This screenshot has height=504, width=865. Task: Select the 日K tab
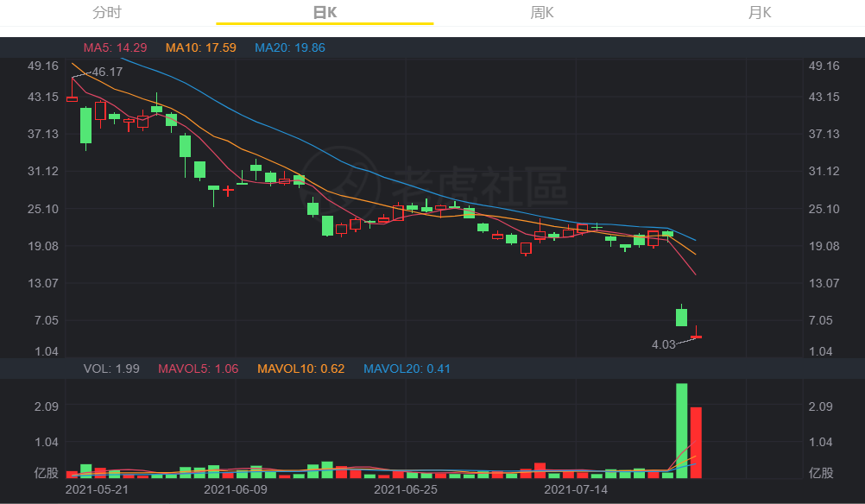pos(325,12)
